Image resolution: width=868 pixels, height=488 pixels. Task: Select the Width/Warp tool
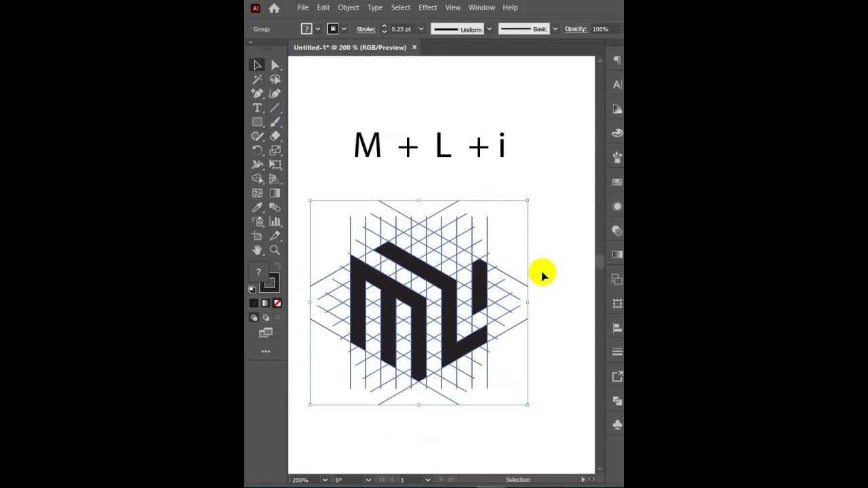click(x=257, y=165)
